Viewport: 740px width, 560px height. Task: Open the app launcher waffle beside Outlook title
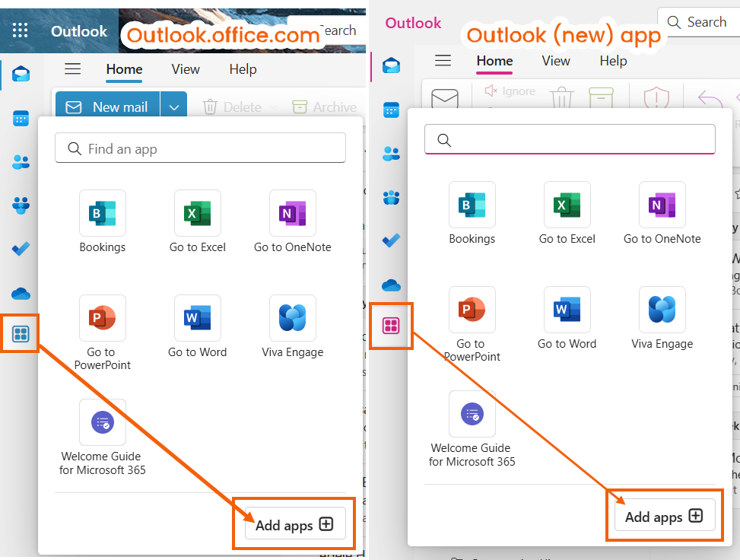pyautogui.click(x=21, y=30)
